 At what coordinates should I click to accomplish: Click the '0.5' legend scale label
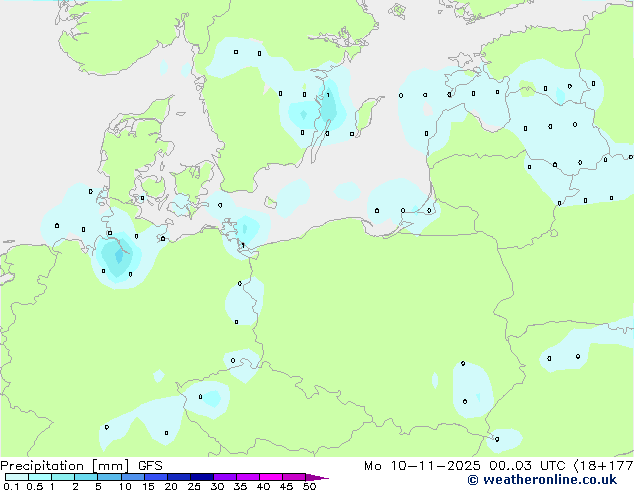pos(34,486)
